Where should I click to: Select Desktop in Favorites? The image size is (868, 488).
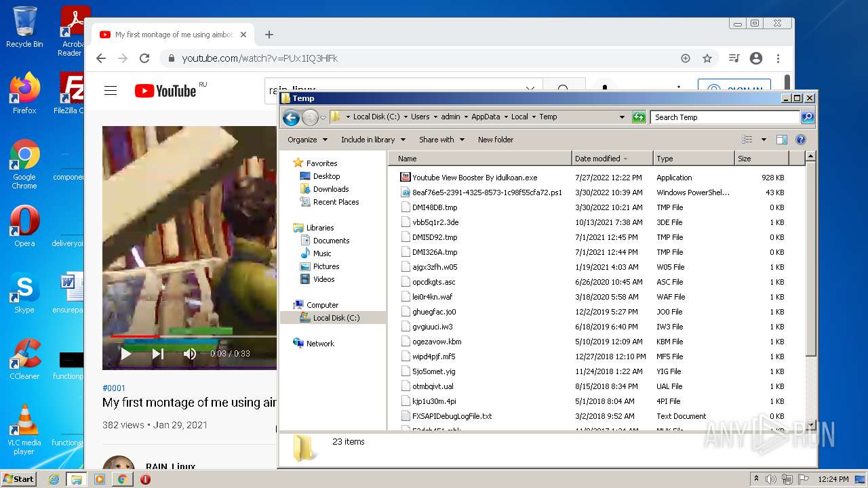[326, 176]
